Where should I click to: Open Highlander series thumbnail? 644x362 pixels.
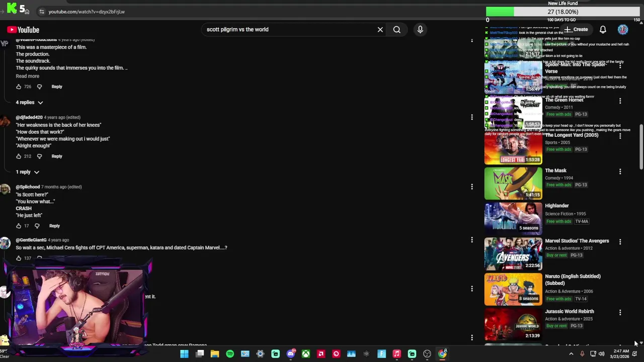tap(513, 219)
